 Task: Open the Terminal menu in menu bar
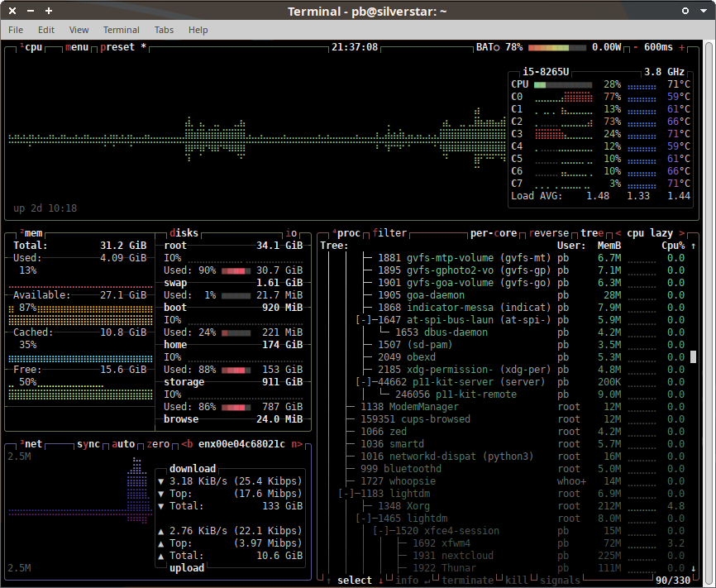tap(121, 30)
